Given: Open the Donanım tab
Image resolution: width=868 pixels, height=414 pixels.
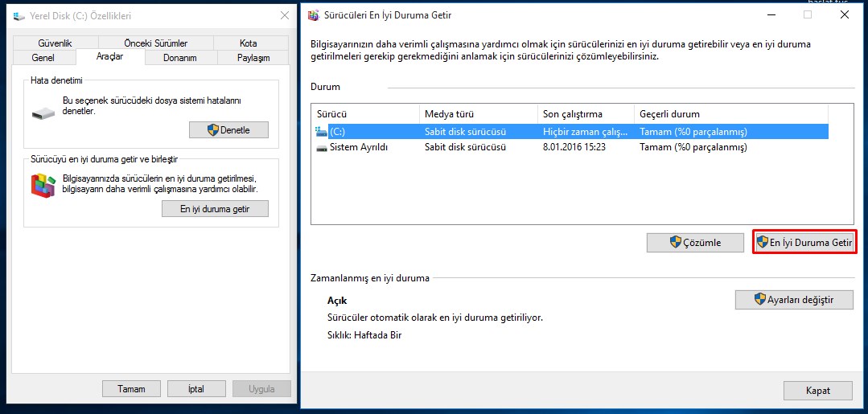Looking at the screenshot, I should coord(179,58).
